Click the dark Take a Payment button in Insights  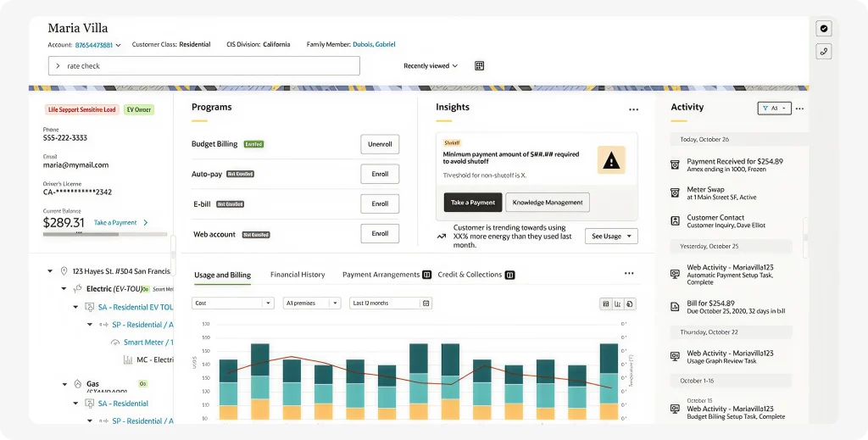473,203
